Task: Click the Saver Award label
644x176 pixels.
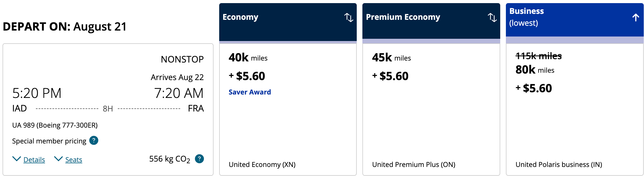Action: click(250, 92)
